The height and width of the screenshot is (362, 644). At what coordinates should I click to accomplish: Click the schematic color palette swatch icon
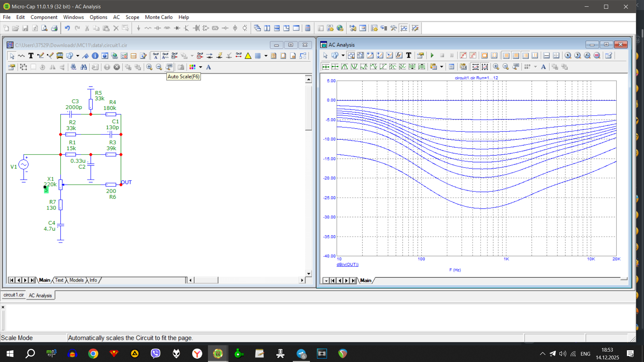(193, 67)
